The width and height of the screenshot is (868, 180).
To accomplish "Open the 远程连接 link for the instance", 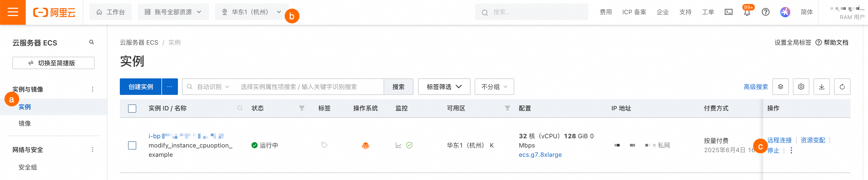I will [779, 140].
